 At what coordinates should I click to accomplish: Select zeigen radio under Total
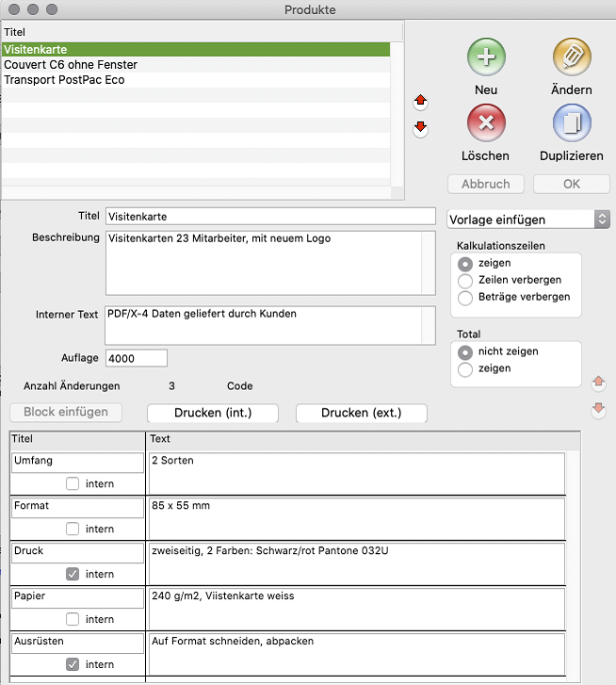[464, 369]
